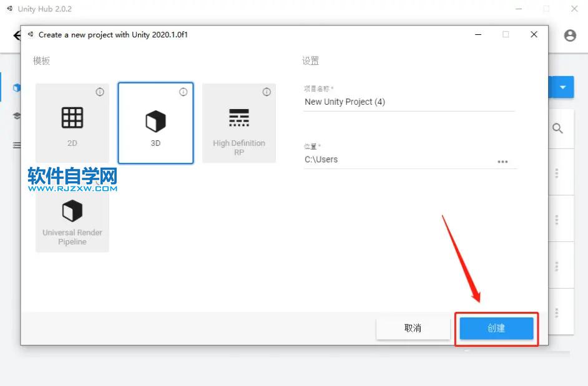Open the bottom project row's three-dot menu
Screen dimensions: 588x386
tap(557, 312)
